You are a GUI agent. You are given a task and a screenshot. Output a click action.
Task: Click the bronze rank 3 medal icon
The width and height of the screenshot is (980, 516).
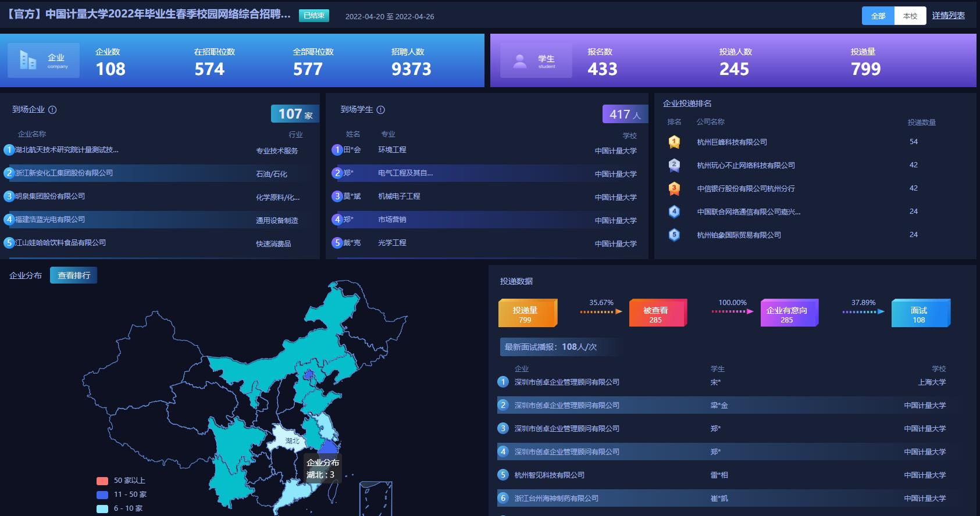coord(674,188)
